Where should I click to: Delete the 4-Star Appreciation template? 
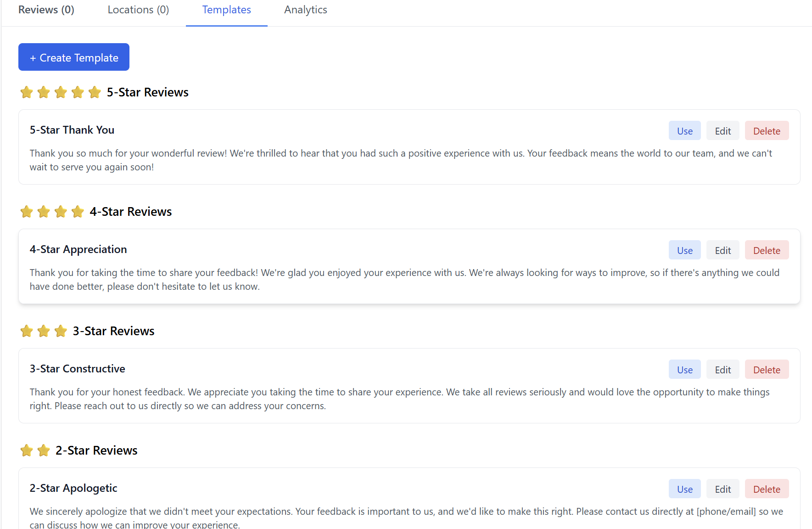coord(767,250)
